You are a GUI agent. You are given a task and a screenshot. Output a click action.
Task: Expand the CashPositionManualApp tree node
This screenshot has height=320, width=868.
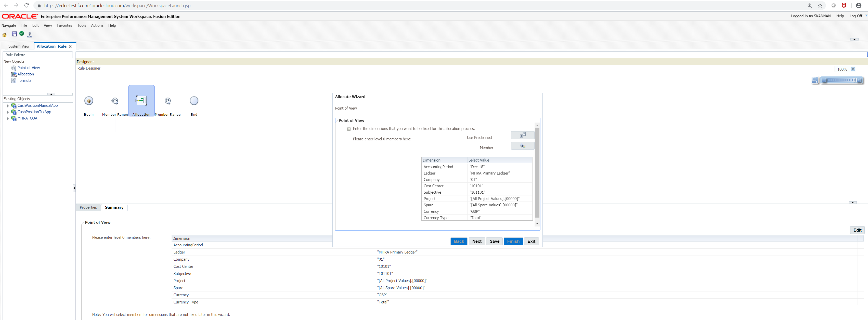(8, 106)
